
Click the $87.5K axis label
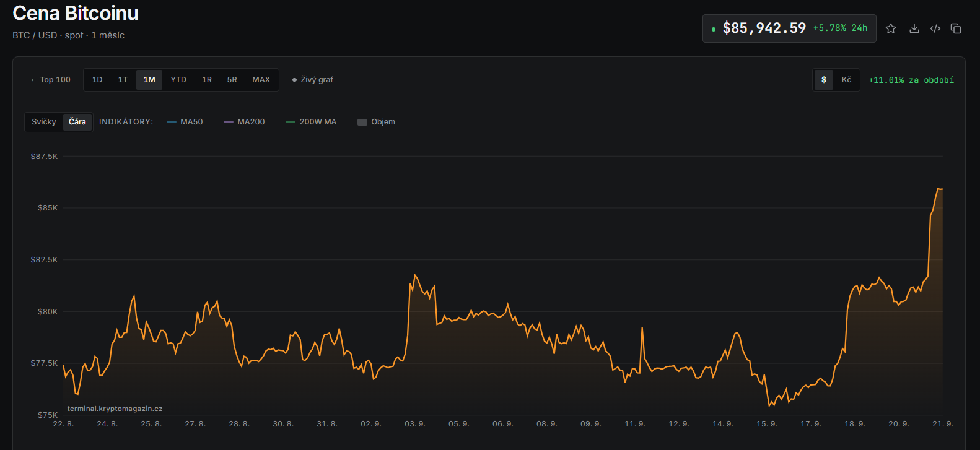click(44, 157)
